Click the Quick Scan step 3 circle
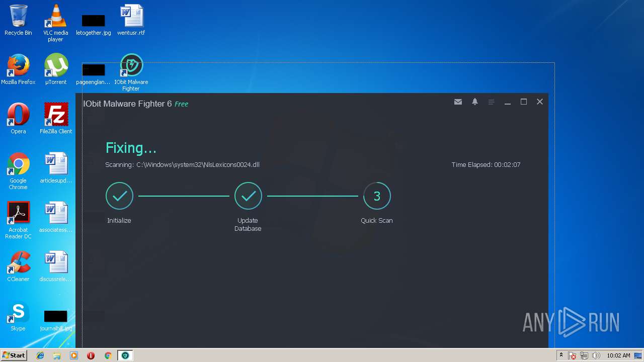 point(377,196)
